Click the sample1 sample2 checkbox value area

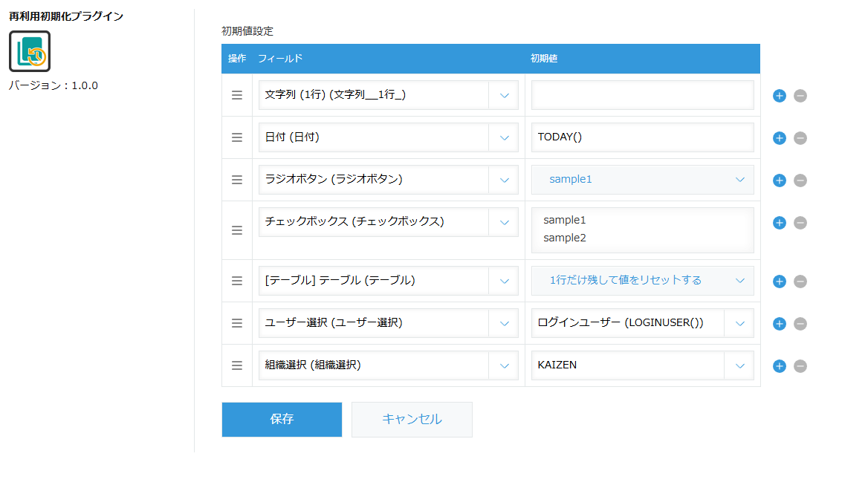pyautogui.click(x=641, y=230)
